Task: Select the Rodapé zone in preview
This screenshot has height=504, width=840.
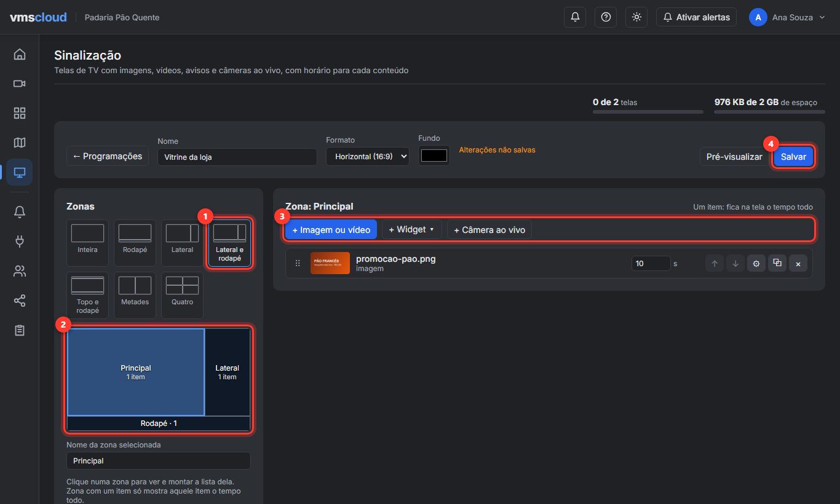Action: click(159, 423)
